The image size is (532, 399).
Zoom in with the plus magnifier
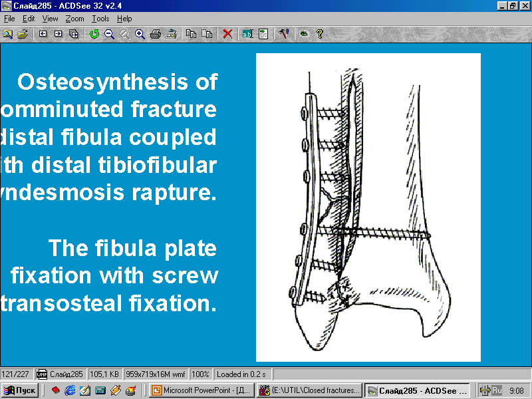[x=140, y=34]
